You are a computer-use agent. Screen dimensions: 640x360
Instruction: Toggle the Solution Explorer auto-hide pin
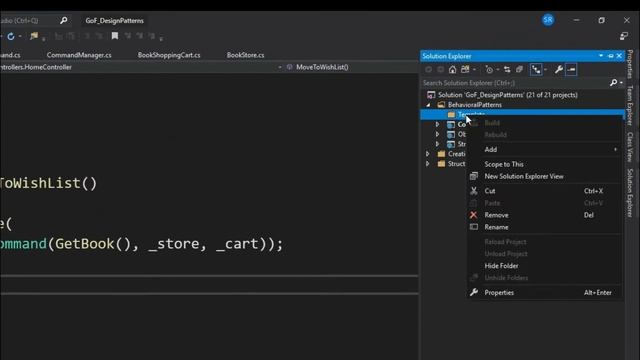[x=611, y=56]
